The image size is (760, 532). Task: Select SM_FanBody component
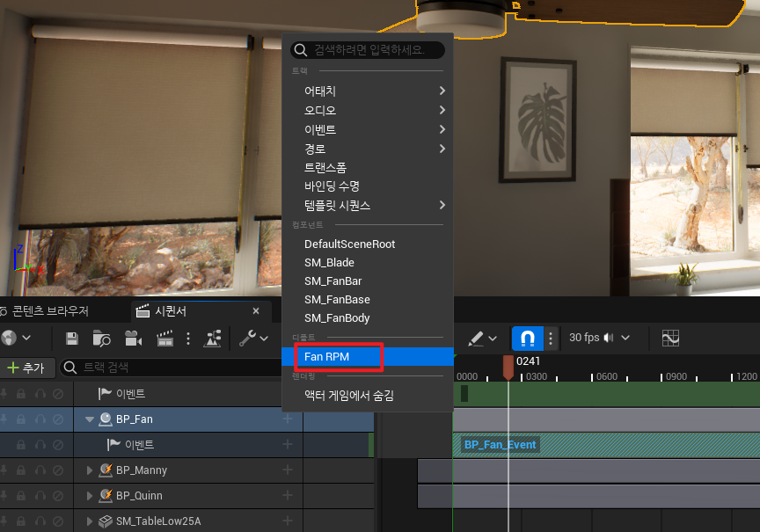point(368,317)
